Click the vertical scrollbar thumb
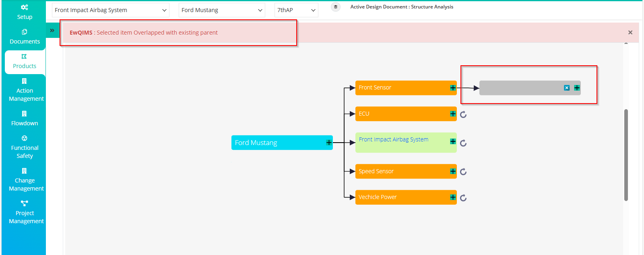This screenshot has height=255, width=644. (626, 155)
